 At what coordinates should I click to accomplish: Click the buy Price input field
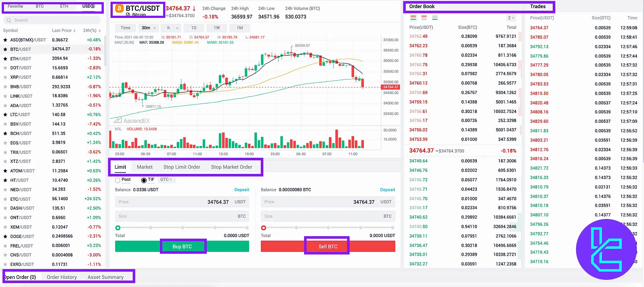182,202
